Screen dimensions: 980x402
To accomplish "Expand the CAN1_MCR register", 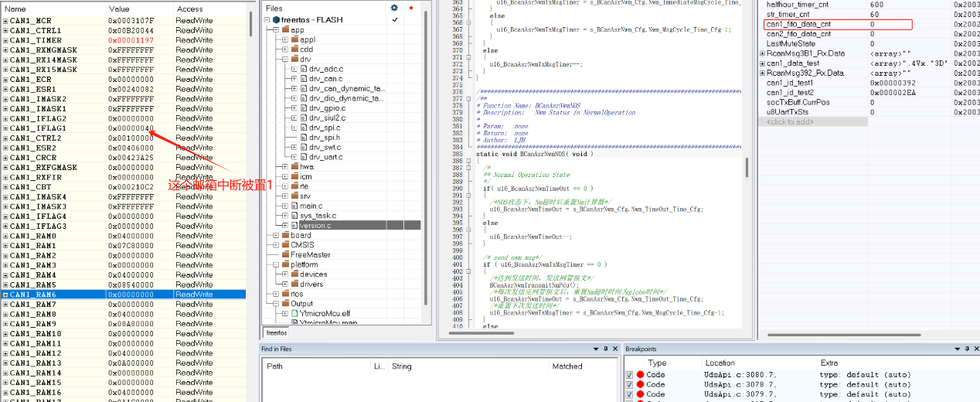I will tap(5, 20).
